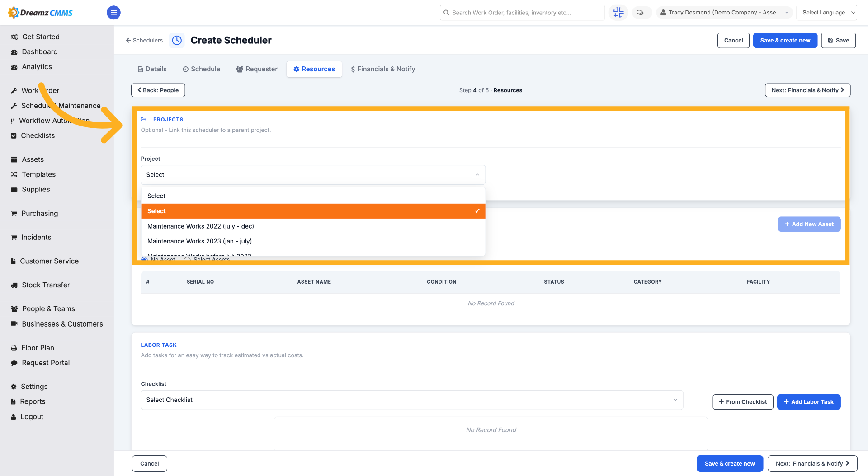Click the Get Started sidebar icon

tap(14, 37)
